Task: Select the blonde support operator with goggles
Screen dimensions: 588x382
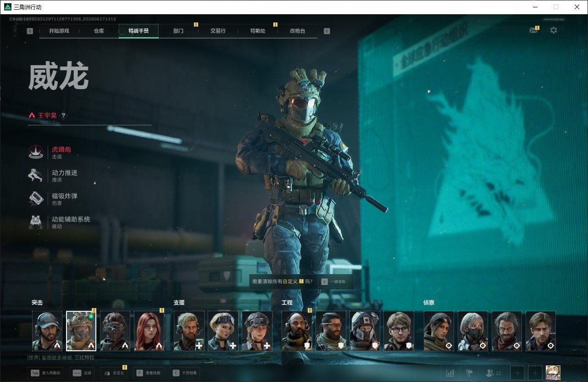Action: 223,331
